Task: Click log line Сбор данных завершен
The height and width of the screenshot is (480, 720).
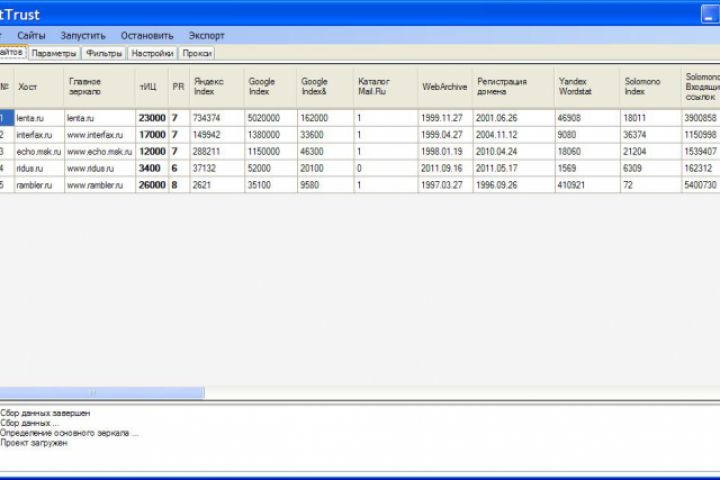Action: (x=45, y=413)
